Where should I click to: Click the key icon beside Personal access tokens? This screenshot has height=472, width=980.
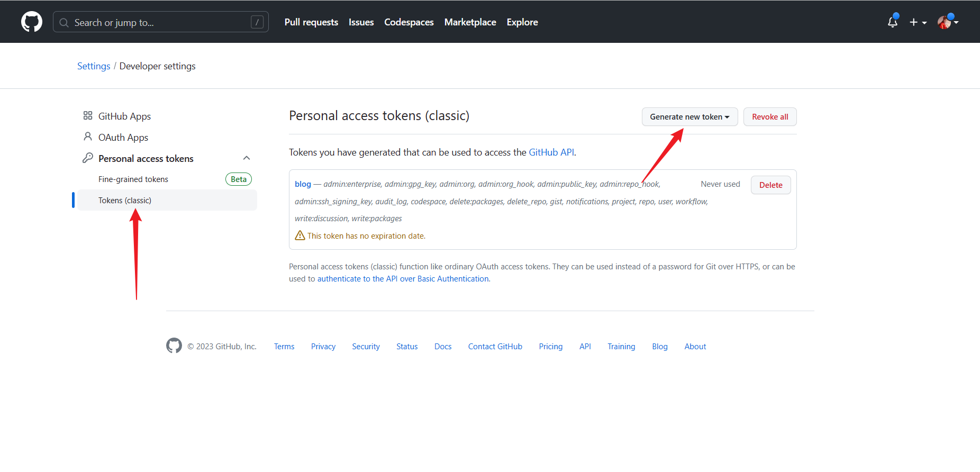88,158
